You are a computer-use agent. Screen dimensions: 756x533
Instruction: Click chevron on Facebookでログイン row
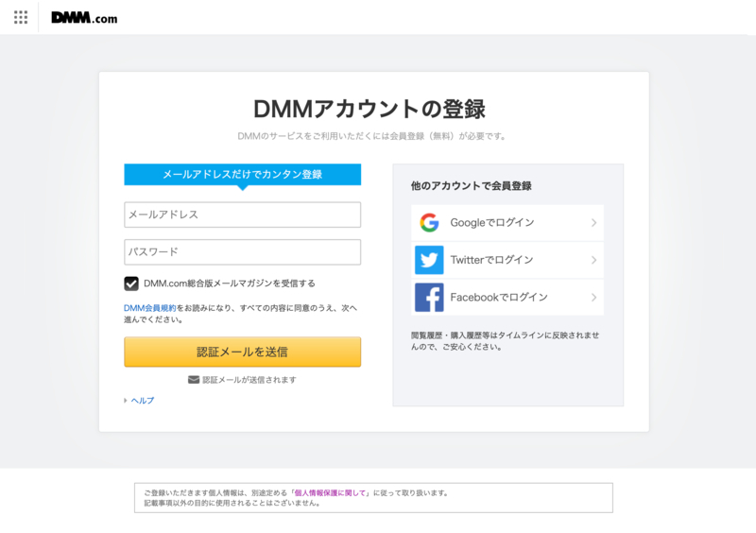[593, 297]
